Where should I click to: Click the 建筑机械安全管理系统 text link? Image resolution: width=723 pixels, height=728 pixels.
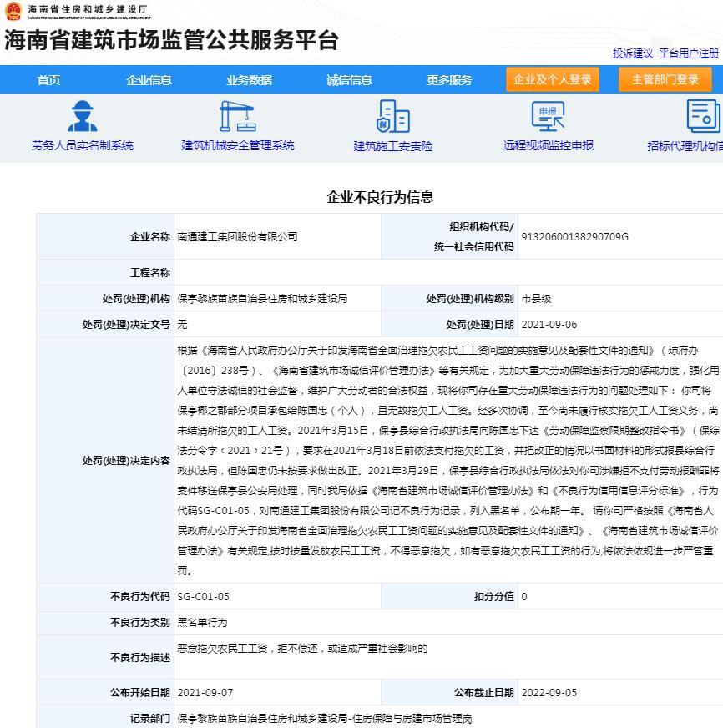[238, 145]
